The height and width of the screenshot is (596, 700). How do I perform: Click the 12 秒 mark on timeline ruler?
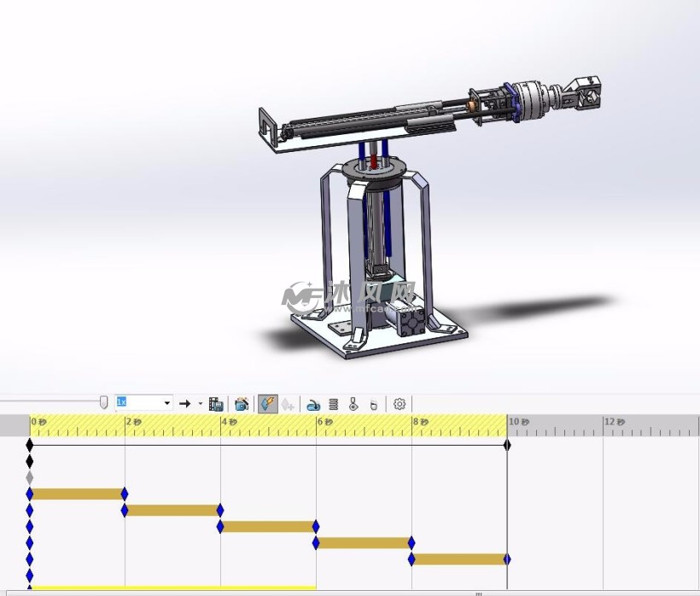click(x=615, y=422)
